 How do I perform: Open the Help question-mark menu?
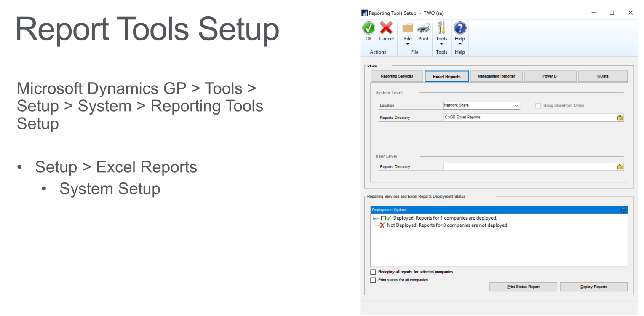460,33
